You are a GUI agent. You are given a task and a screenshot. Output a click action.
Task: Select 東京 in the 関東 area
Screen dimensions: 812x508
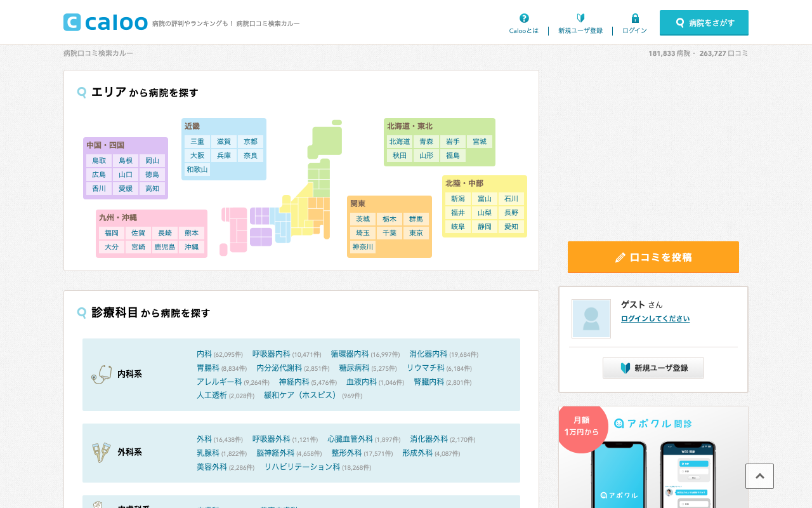click(x=416, y=233)
